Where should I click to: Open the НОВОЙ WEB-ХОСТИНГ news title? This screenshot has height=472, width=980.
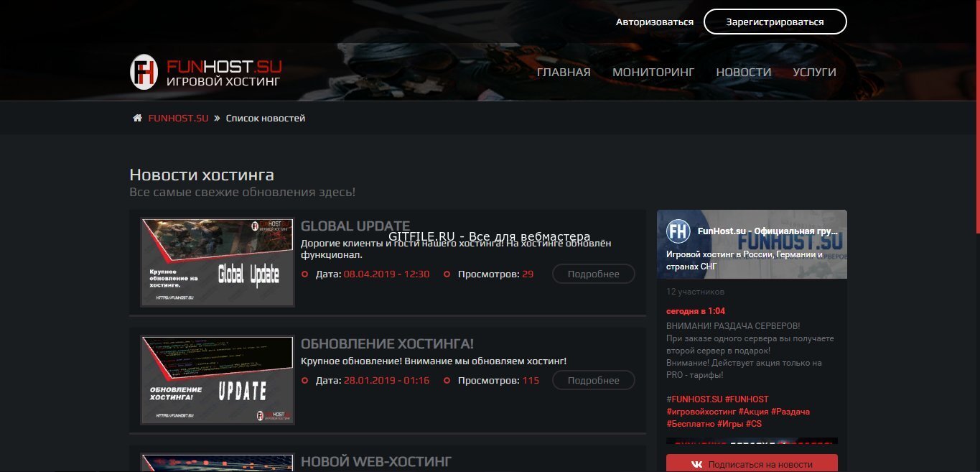click(x=376, y=461)
